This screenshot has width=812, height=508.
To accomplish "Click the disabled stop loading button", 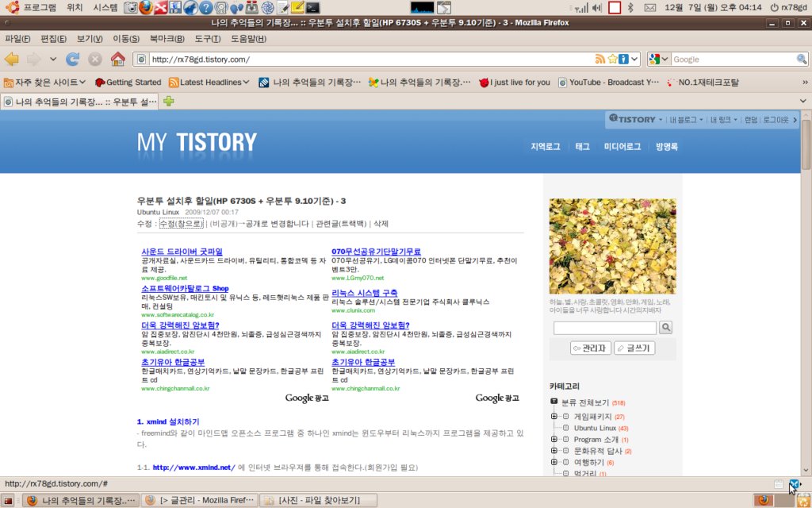I will pyautogui.click(x=95, y=59).
